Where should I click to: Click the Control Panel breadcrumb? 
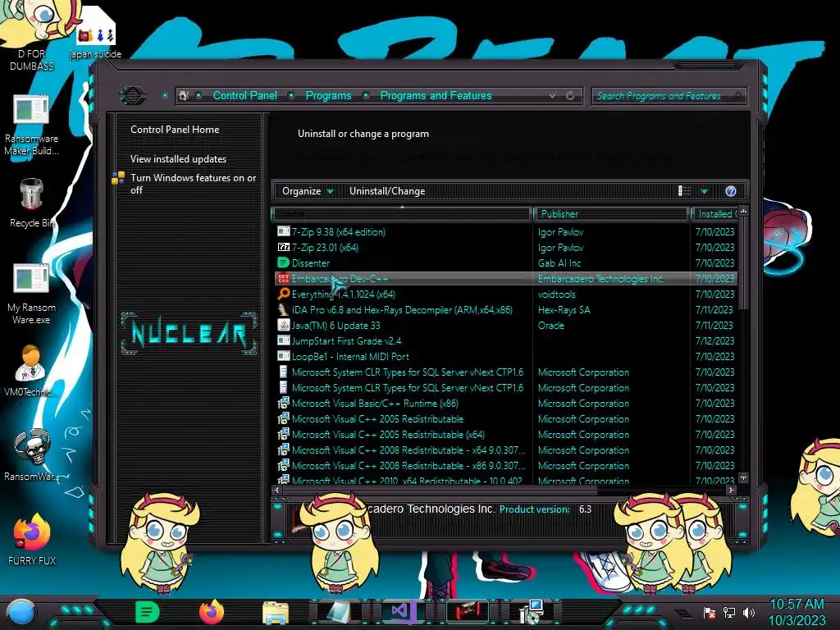(244, 96)
